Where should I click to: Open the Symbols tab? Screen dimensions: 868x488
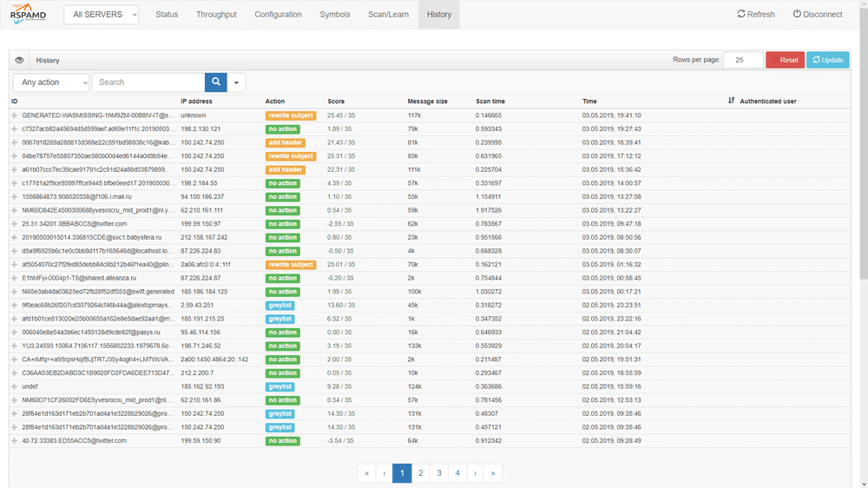coord(335,15)
